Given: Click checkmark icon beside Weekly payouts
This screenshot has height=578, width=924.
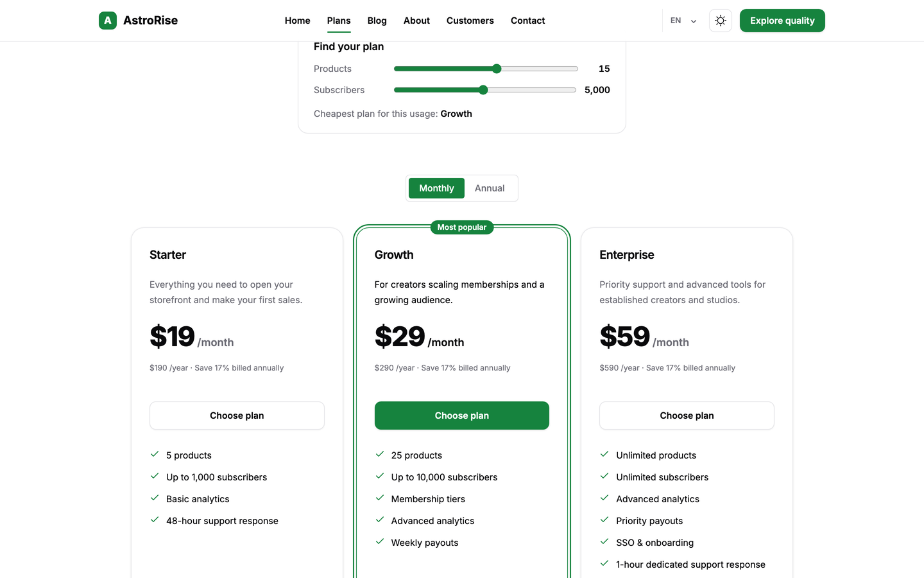Looking at the screenshot, I should tap(380, 542).
